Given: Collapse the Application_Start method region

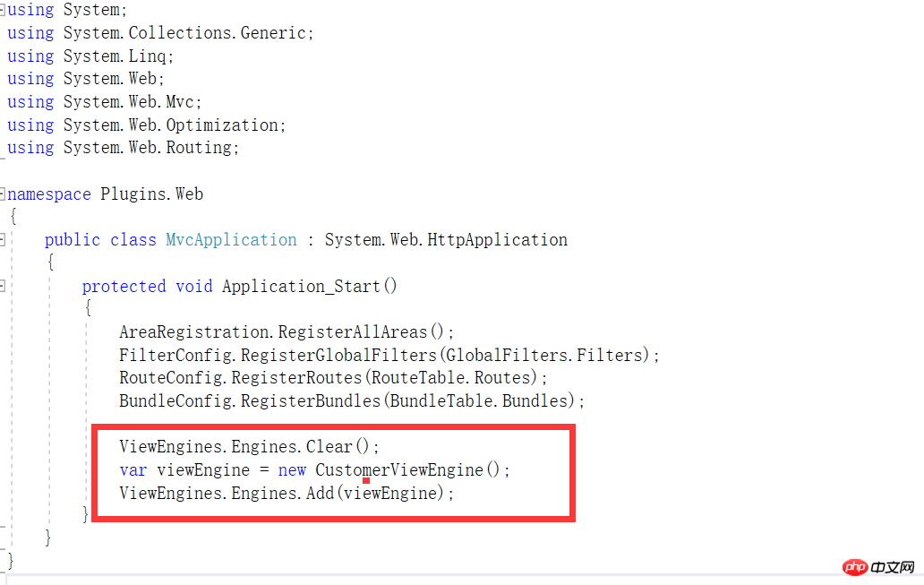Looking at the screenshot, I should click(2, 286).
